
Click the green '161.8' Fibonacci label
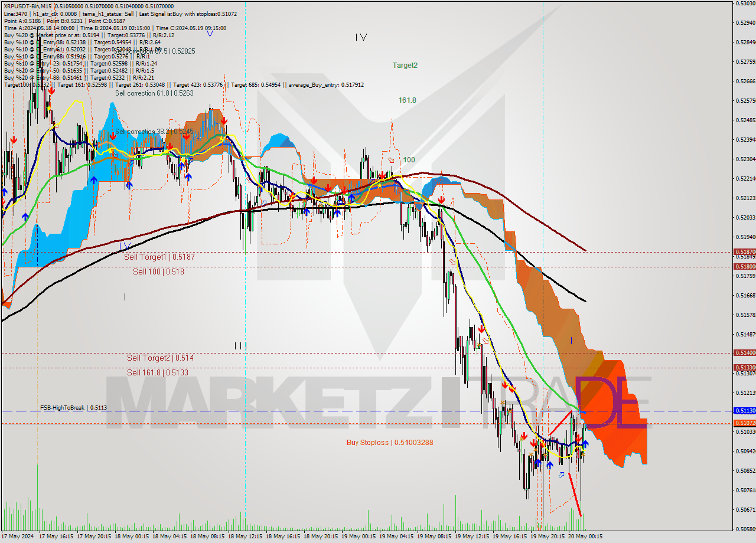[407, 100]
